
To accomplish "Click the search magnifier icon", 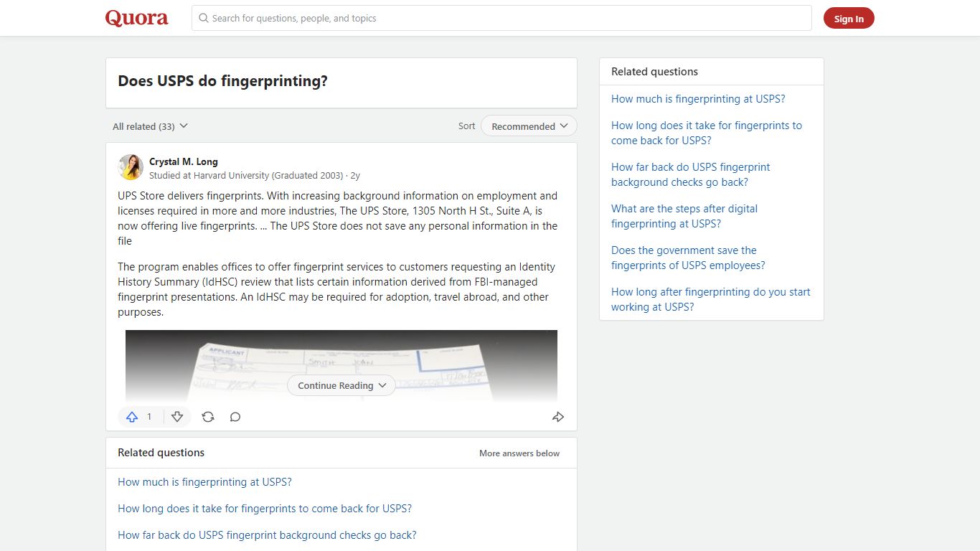I will (x=204, y=18).
